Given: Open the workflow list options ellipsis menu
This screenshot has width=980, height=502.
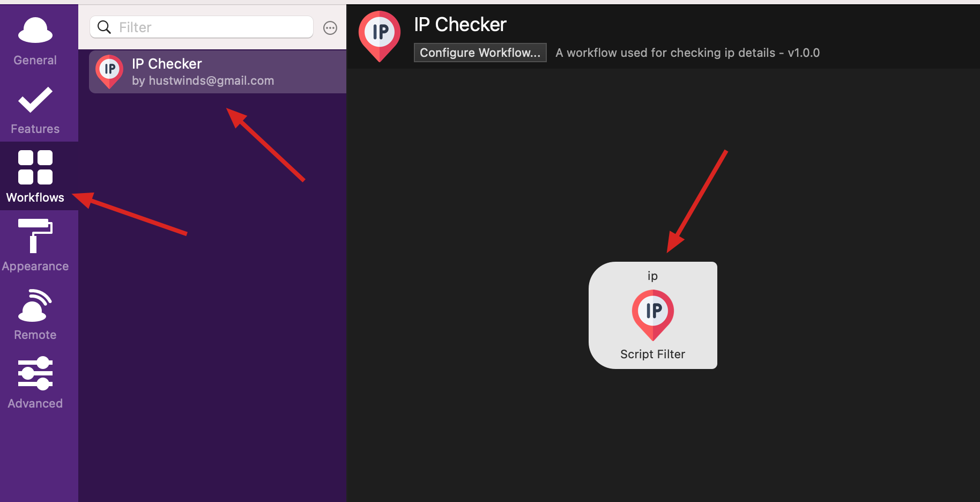Looking at the screenshot, I should (330, 28).
